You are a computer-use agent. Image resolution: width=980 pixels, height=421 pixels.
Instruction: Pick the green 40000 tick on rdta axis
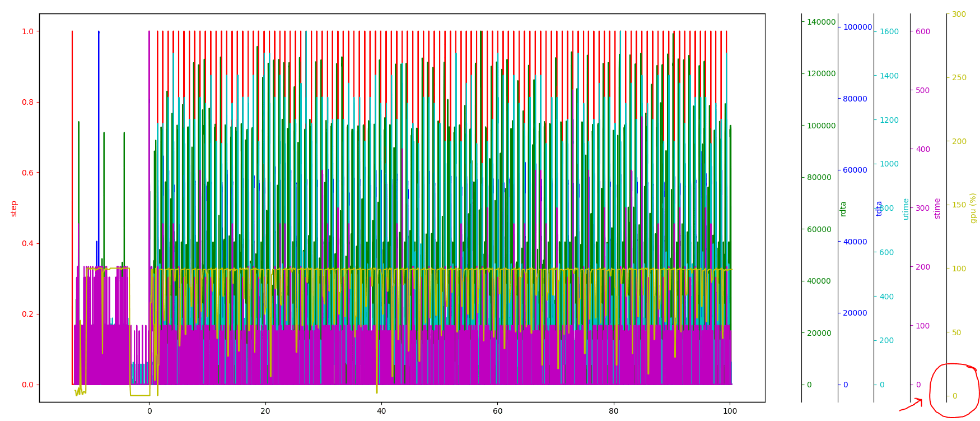click(819, 281)
